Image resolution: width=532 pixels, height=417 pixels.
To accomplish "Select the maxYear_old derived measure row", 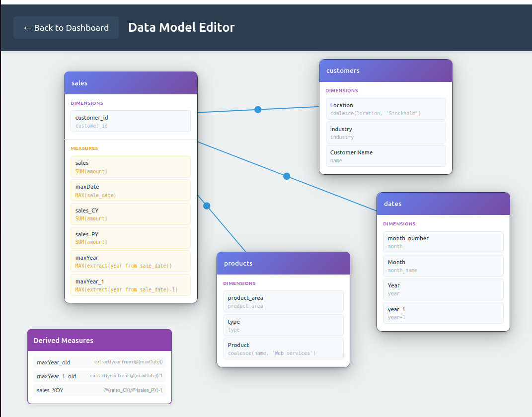I will [x=99, y=362].
